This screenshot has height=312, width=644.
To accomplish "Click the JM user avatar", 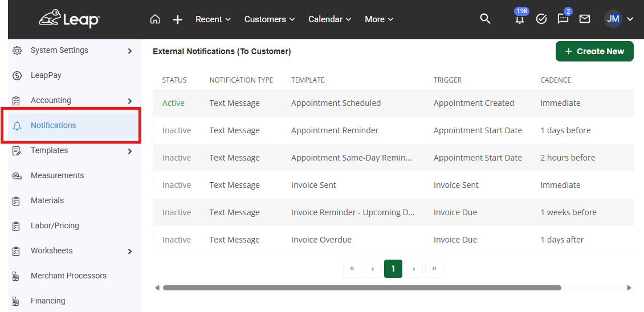I will coord(613,19).
